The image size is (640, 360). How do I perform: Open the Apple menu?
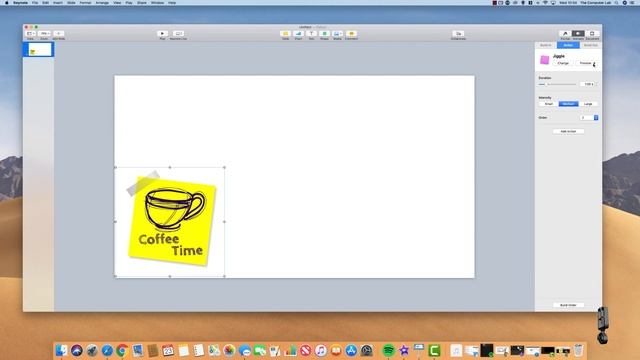click(7, 3)
